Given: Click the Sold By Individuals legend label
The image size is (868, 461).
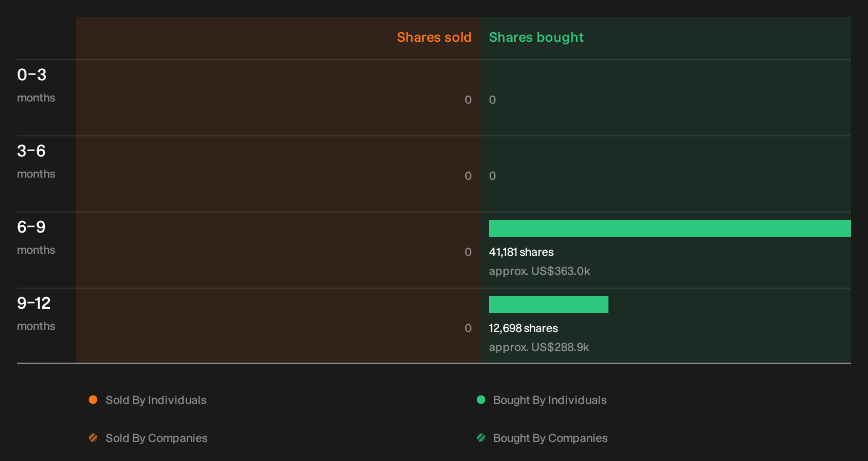Looking at the screenshot, I should tap(156, 400).
